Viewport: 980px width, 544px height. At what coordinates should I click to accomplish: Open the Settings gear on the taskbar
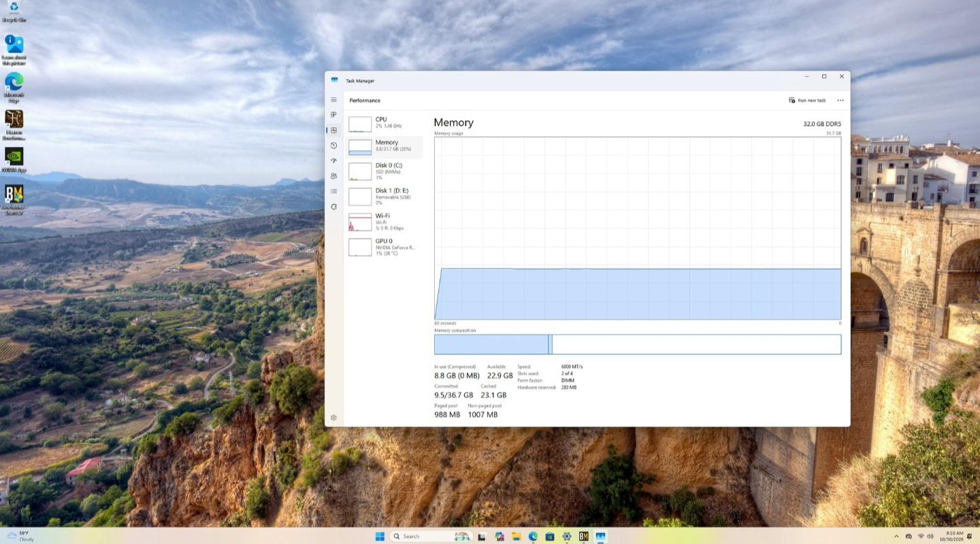tap(567, 536)
